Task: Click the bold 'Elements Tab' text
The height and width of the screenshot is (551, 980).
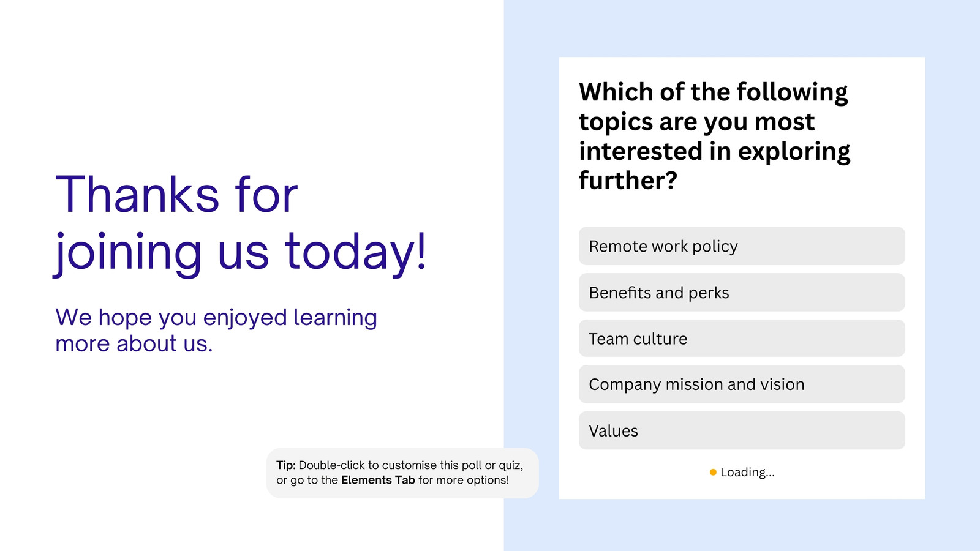Action: coord(378,480)
